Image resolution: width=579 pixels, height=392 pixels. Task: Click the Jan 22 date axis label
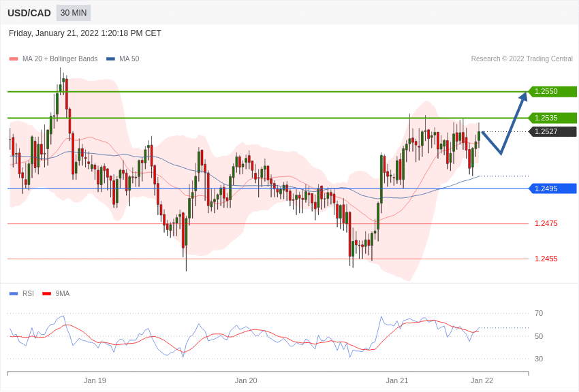[482, 380]
